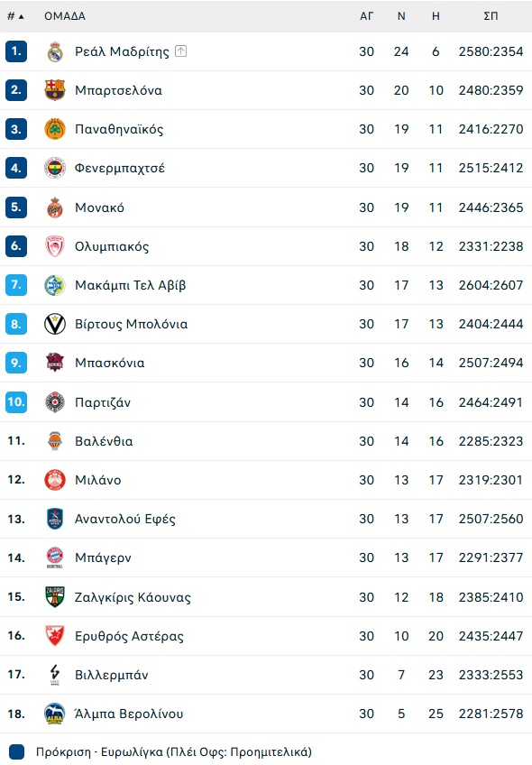Click the Barcelona club logo

55,90
